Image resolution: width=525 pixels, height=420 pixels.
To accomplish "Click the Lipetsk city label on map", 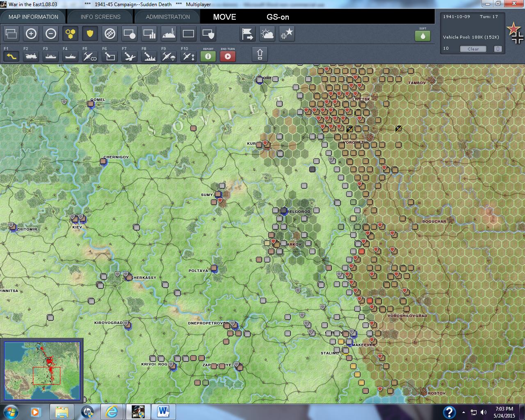I will 361,99.
